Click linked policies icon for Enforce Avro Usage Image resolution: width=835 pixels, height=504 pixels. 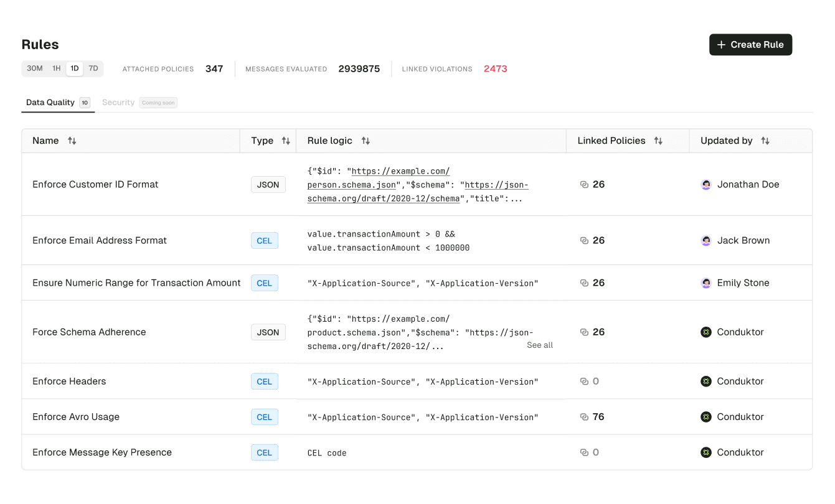click(x=584, y=417)
